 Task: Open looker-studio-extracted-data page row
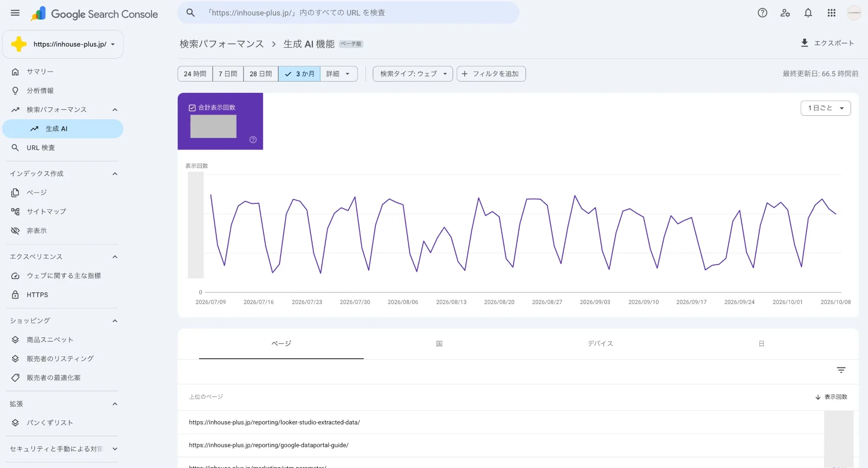tap(518, 422)
